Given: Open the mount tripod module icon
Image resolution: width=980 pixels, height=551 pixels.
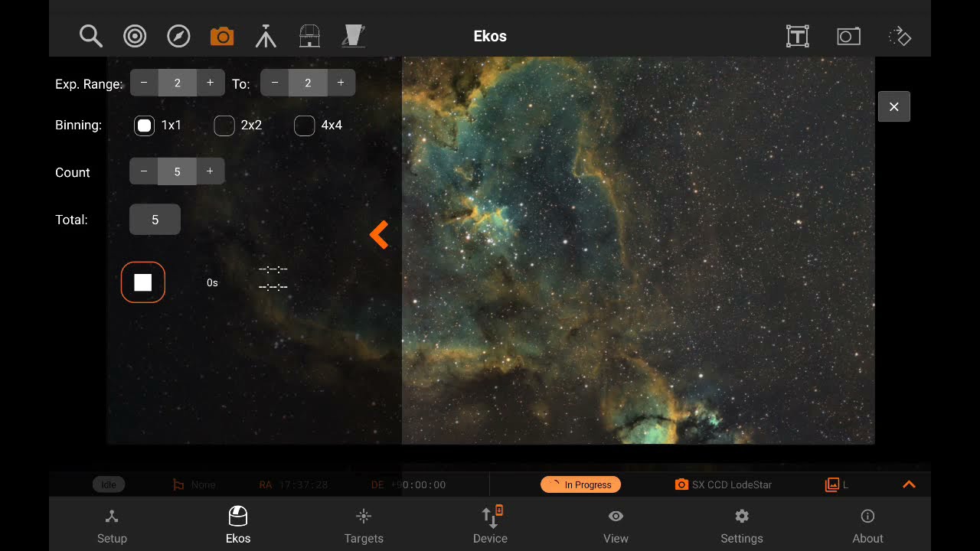Looking at the screenshot, I should point(266,36).
